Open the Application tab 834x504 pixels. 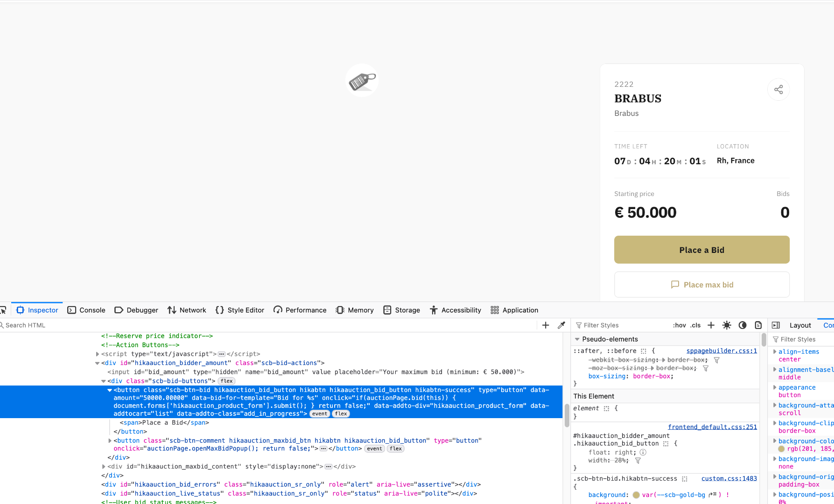pos(514,310)
